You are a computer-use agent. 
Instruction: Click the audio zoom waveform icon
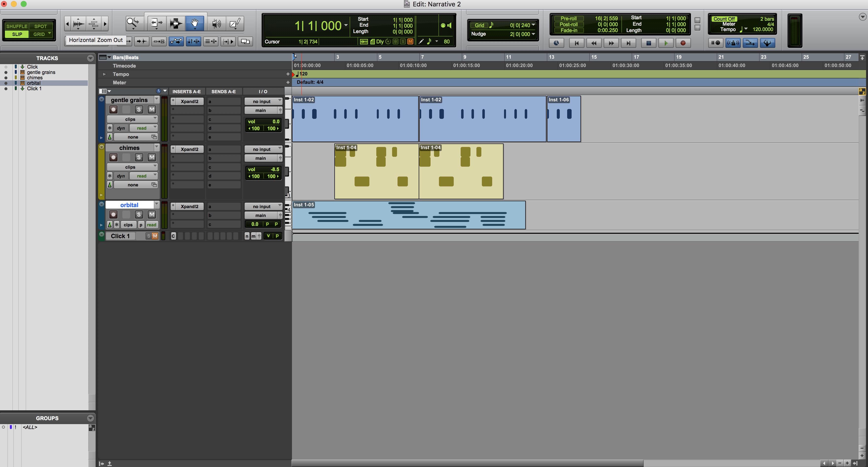coord(78,24)
